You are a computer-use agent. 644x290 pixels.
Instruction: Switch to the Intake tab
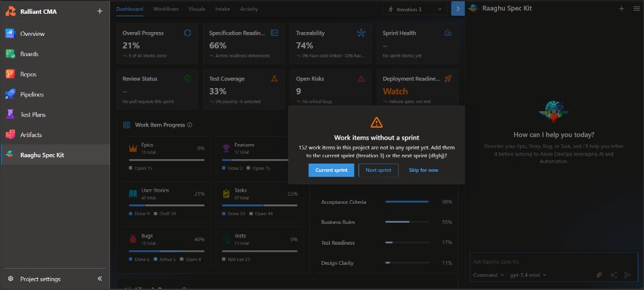(x=223, y=9)
